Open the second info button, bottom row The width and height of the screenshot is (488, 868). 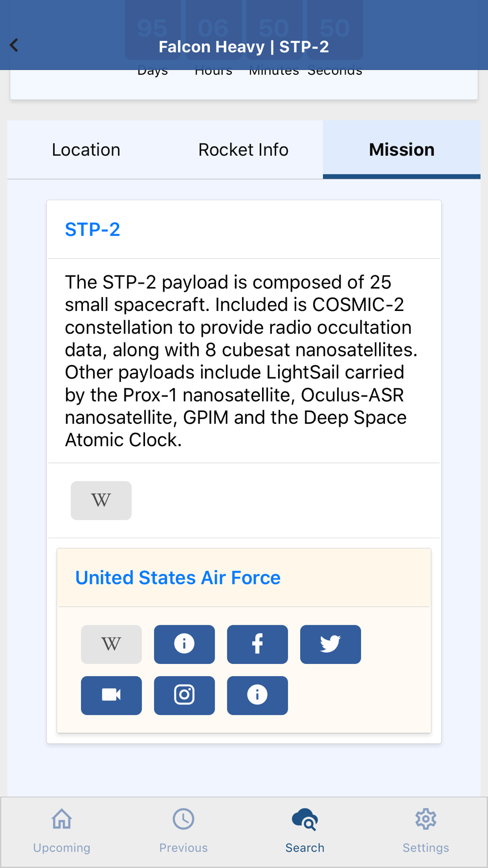tap(257, 696)
